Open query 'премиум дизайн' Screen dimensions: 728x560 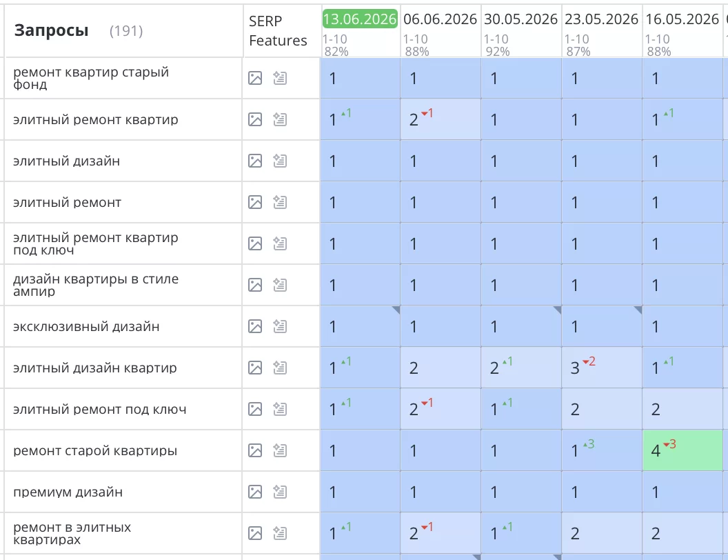tap(68, 492)
